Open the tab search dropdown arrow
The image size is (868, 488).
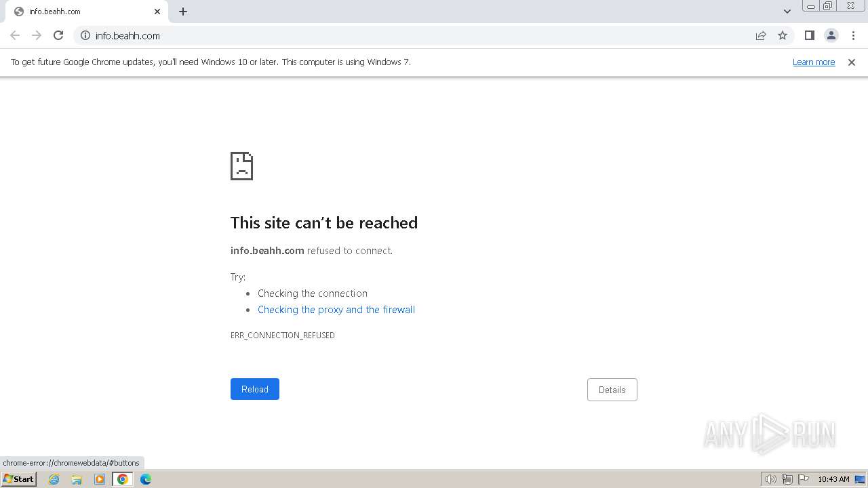point(787,12)
